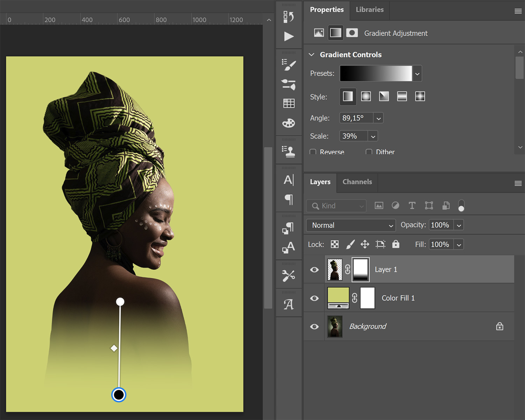The height and width of the screenshot is (420, 525).
Task: Open the Normal blend mode dropdown
Action: tap(351, 225)
